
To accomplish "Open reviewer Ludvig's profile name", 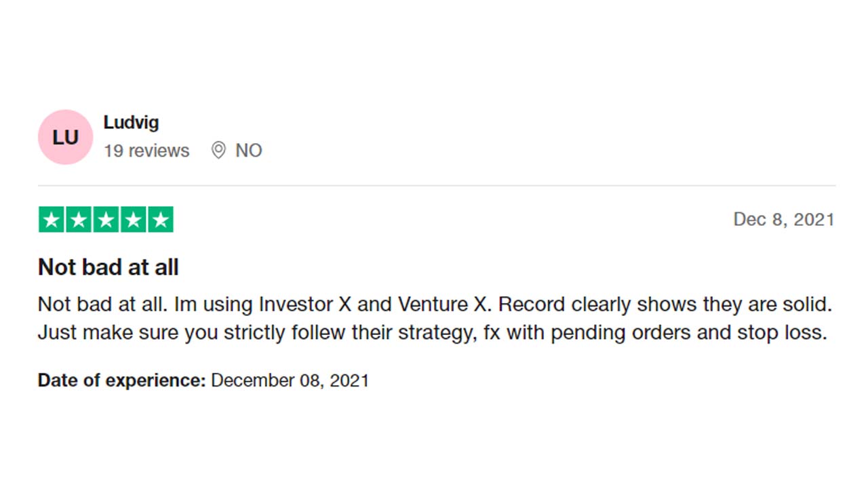I will pos(131,123).
